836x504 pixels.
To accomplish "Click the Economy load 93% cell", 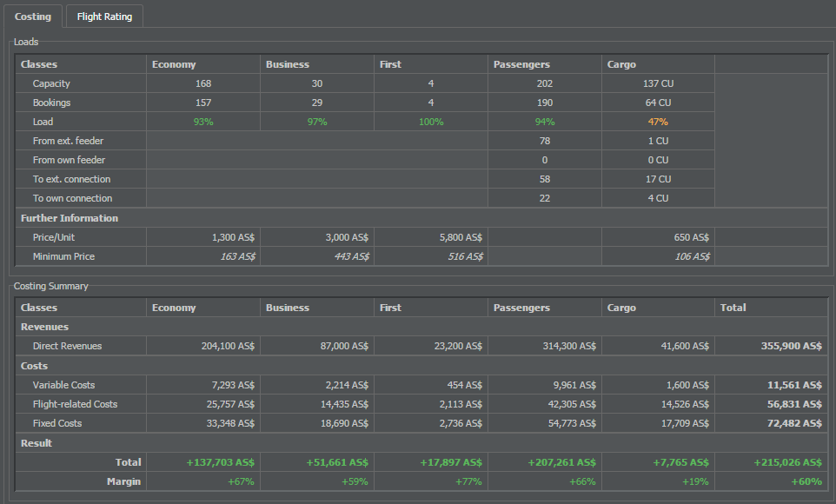I will [x=203, y=122].
